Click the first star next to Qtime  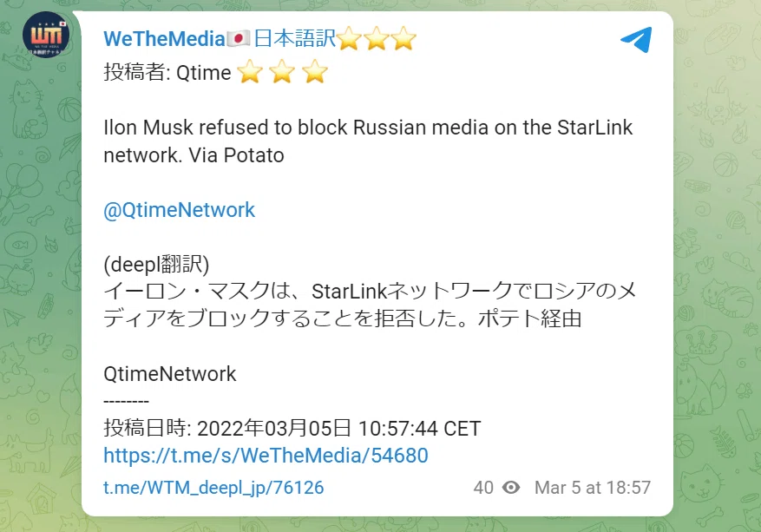point(250,72)
